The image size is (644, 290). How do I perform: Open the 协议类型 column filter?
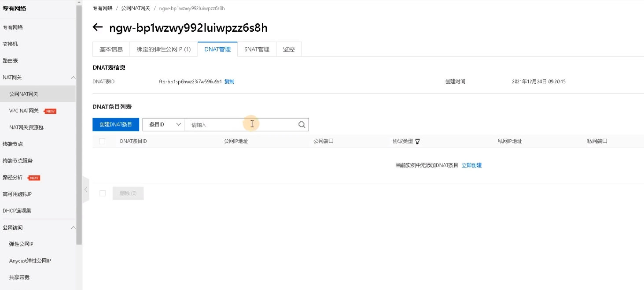pyautogui.click(x=417, y=141)
